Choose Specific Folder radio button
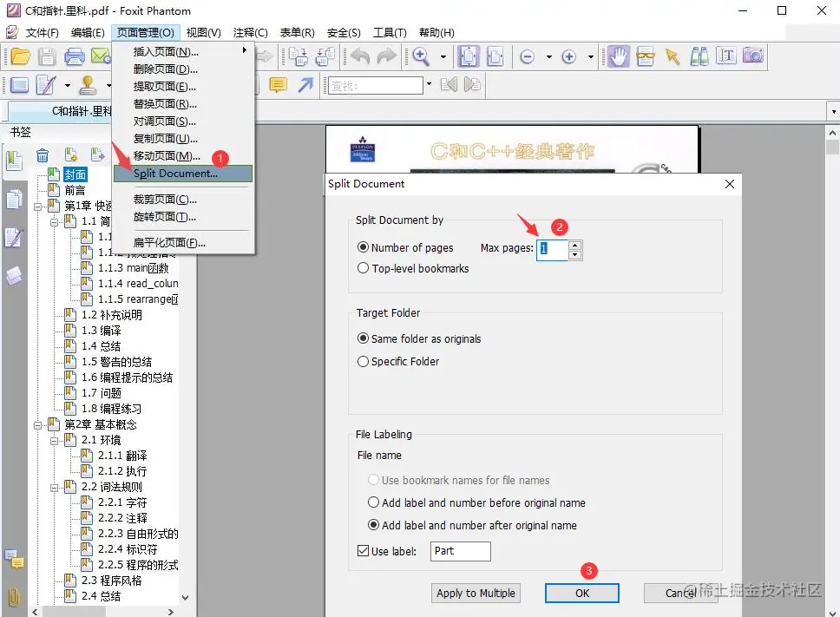Image resolution: width=840 pixels, height=617 pixels. click(364, 362)
